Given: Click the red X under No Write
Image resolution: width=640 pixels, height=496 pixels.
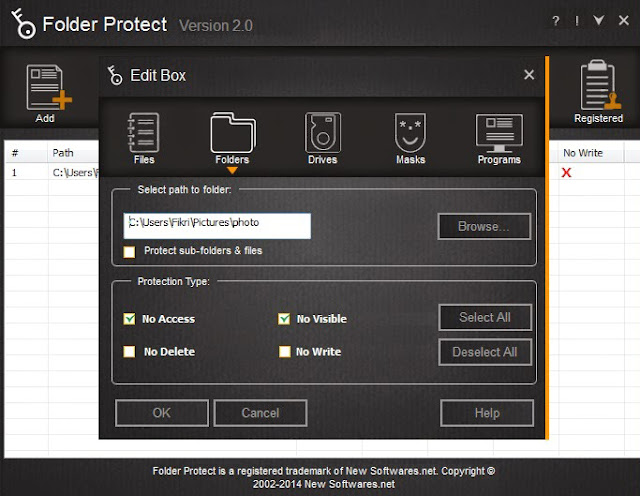Looking at the screenshot, I should pos(566,173).
